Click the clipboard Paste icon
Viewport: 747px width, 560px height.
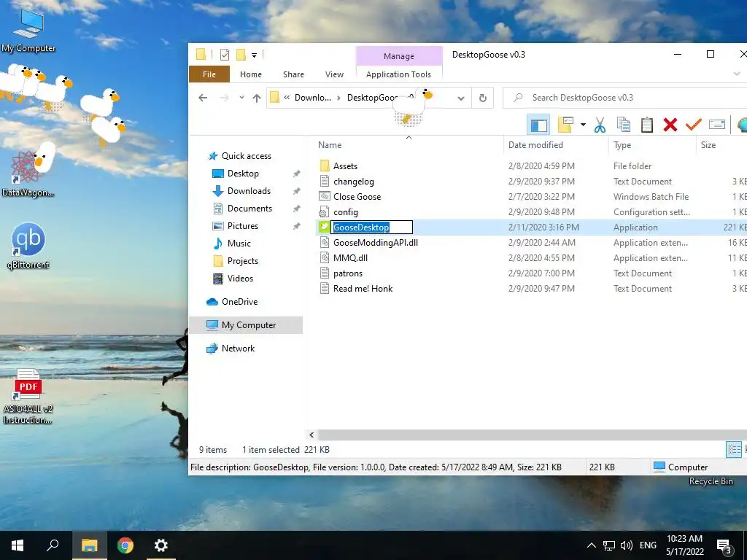click(x=646, y=125)
